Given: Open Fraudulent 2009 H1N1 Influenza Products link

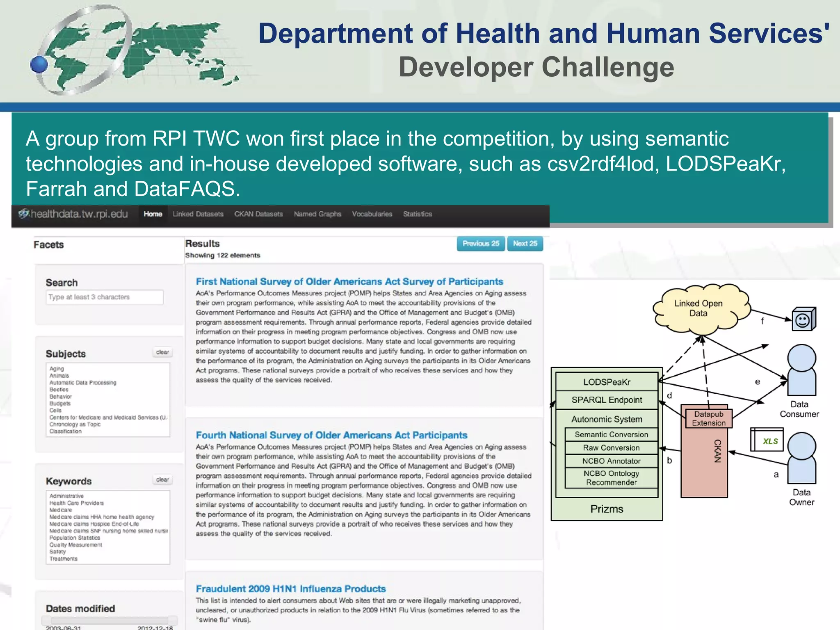Looking at the screenshot, I should click(291, 589).
